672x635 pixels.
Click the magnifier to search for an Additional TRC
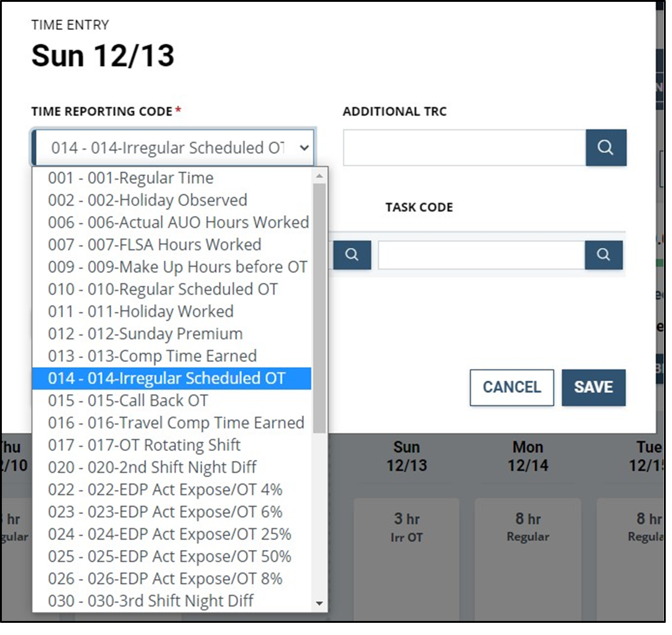point(606,147)
